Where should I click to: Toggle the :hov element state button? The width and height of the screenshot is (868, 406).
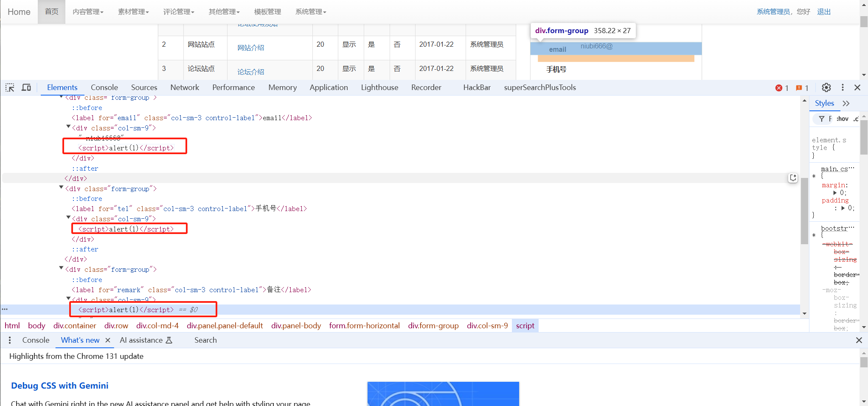pyautogui.click(x=842, y=119)
